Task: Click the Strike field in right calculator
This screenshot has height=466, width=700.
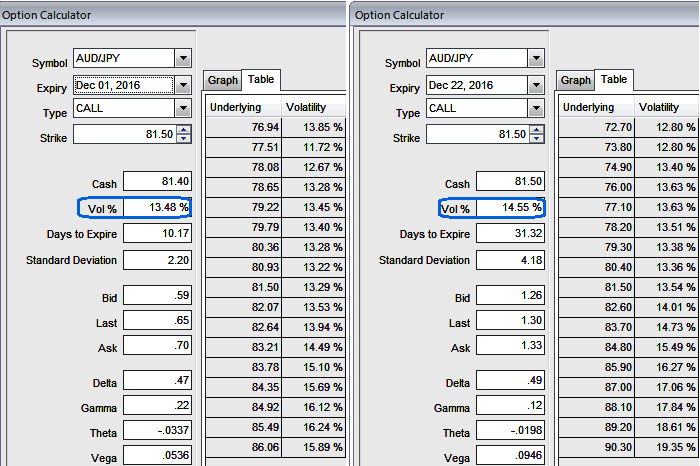Action: [478, 134]
